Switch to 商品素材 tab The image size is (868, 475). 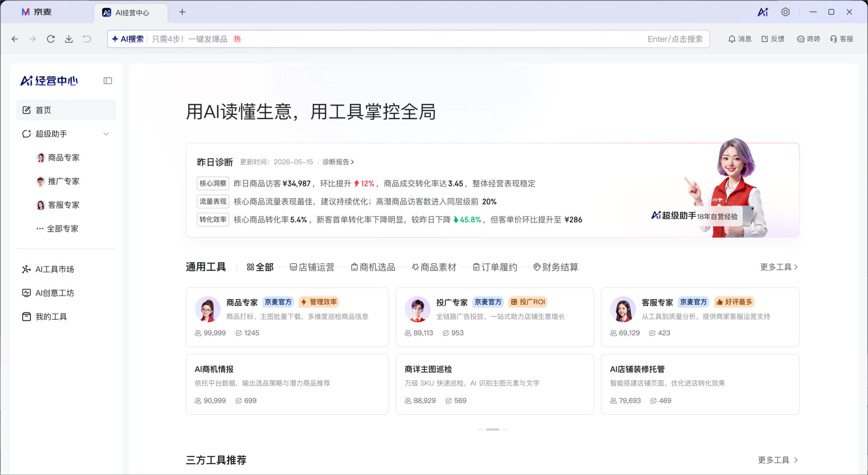click(x=434, y=267)
